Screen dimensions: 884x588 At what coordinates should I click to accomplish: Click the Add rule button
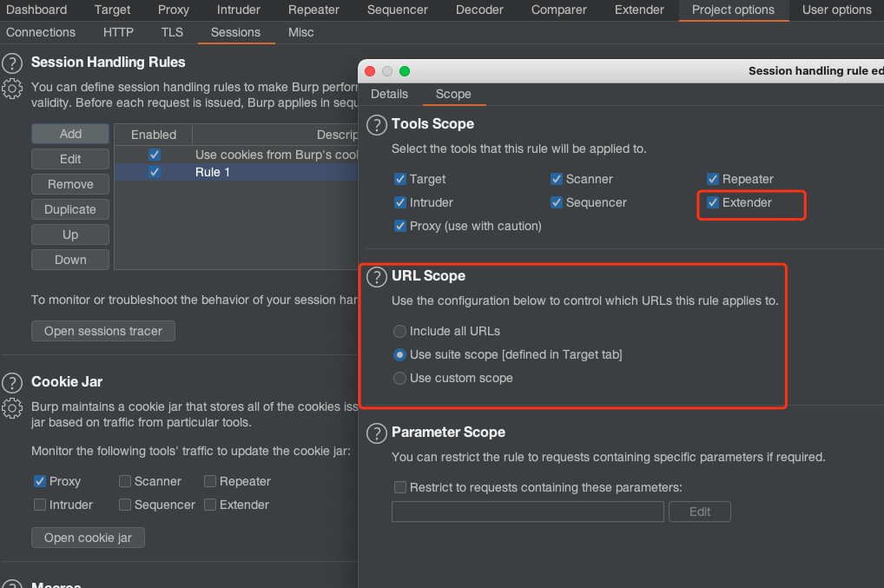pyautogui.click(x=70, y=134)
